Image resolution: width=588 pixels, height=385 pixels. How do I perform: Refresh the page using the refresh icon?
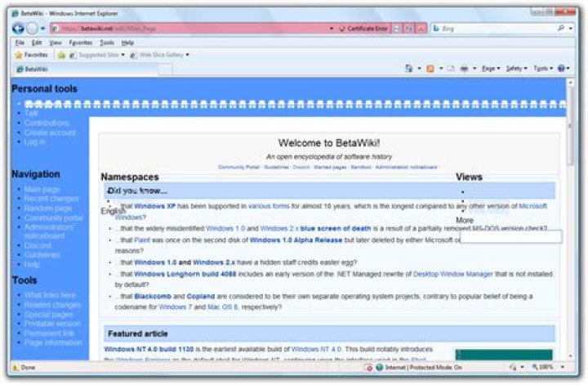click(x=409, y=29)
